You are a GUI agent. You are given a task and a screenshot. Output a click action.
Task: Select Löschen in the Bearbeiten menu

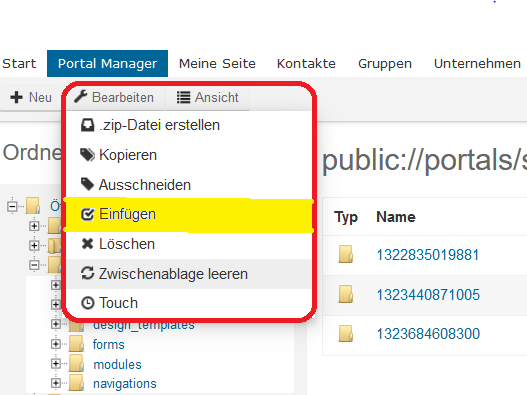tap(189, 244)
